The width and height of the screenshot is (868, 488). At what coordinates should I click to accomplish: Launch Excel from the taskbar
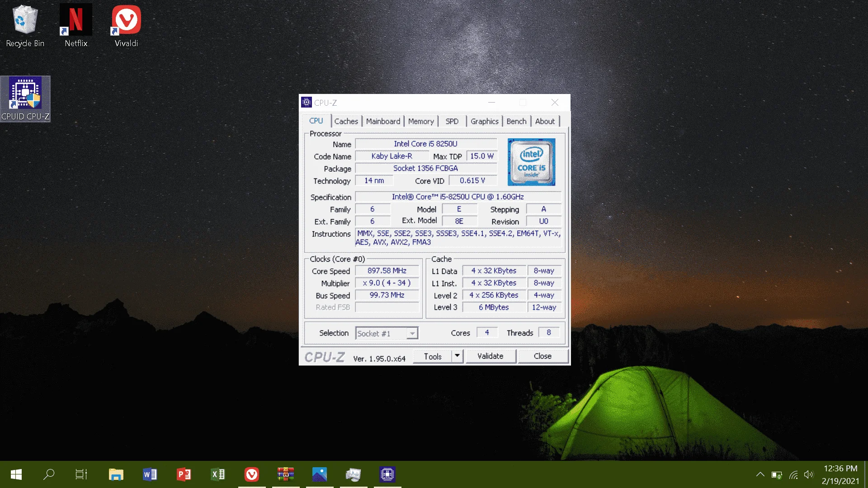coord(218,474)
